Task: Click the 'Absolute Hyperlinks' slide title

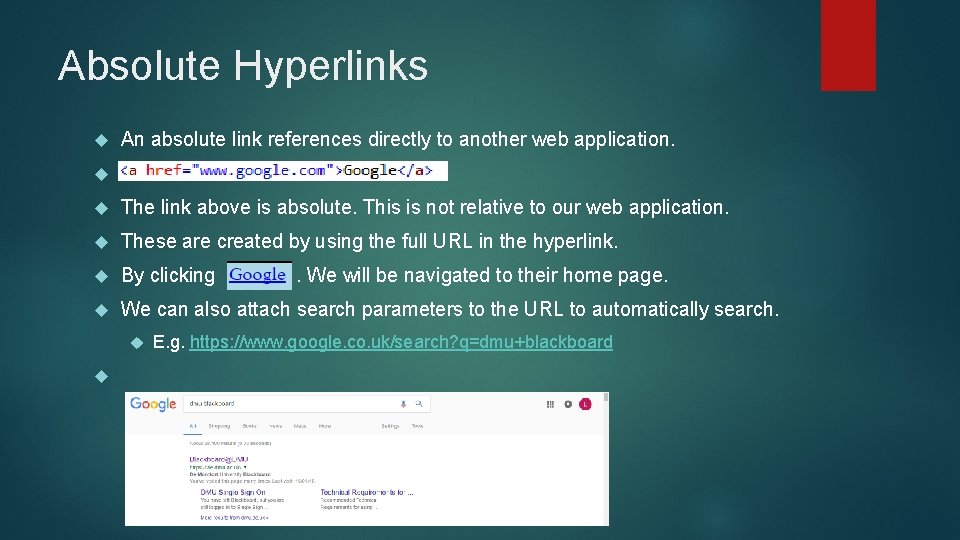Action: tap(243, 66)
